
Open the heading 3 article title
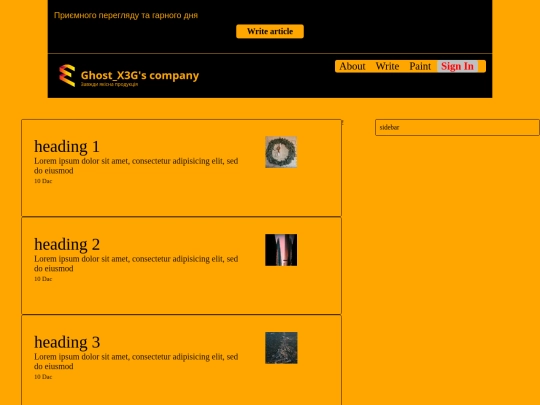click(x=67, y=342)
